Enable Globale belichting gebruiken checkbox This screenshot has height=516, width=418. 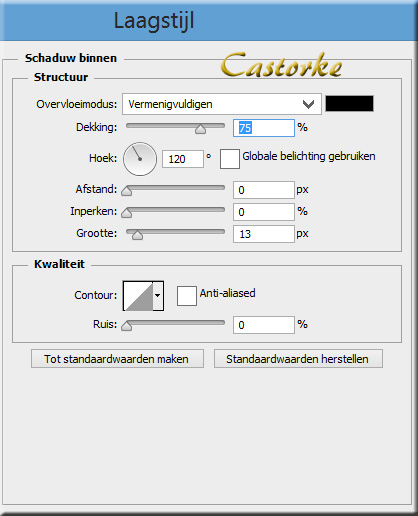230,159
